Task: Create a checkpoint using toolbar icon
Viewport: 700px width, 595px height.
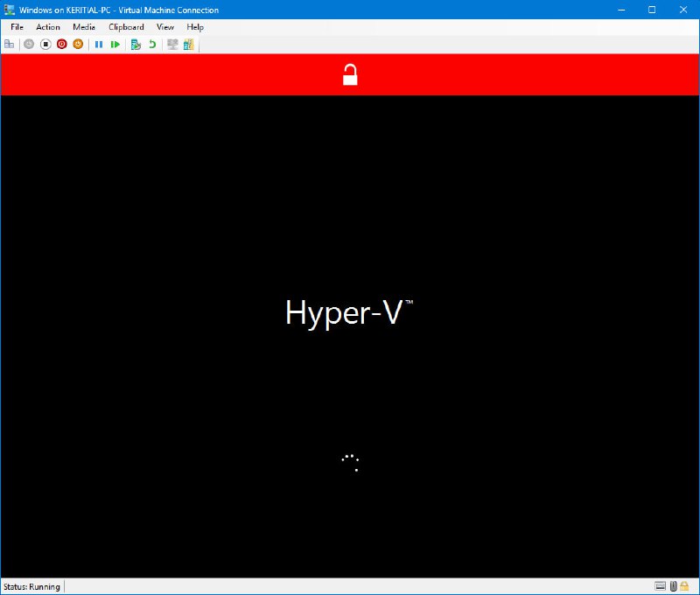Action: coord(136,44)
